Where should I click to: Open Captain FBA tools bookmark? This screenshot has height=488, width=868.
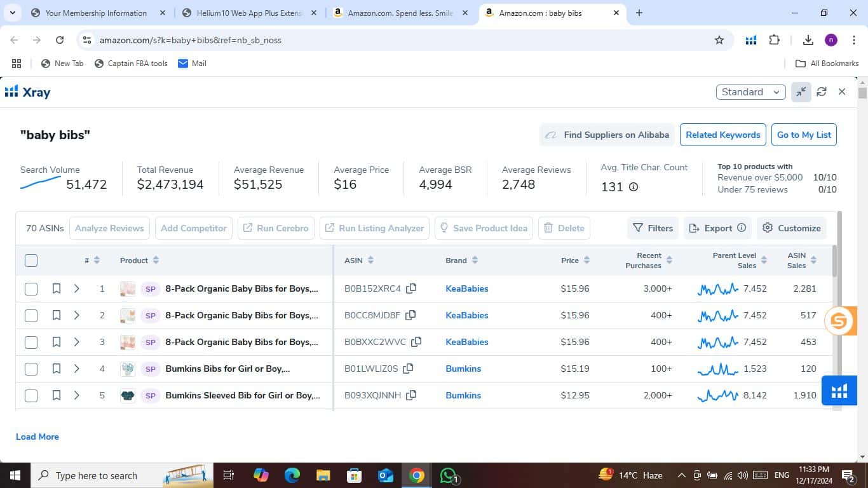tap(131, 64)
